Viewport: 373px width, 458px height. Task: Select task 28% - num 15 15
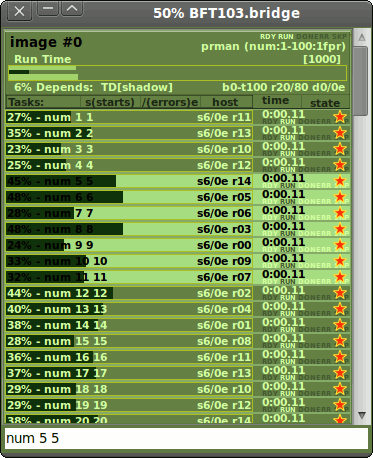[129, 341]
